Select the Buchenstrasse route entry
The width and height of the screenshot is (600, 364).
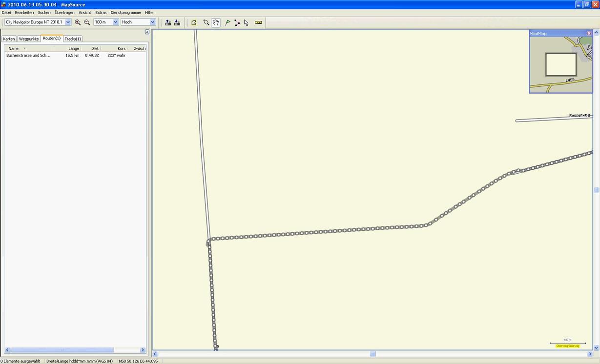click(28, 56)
